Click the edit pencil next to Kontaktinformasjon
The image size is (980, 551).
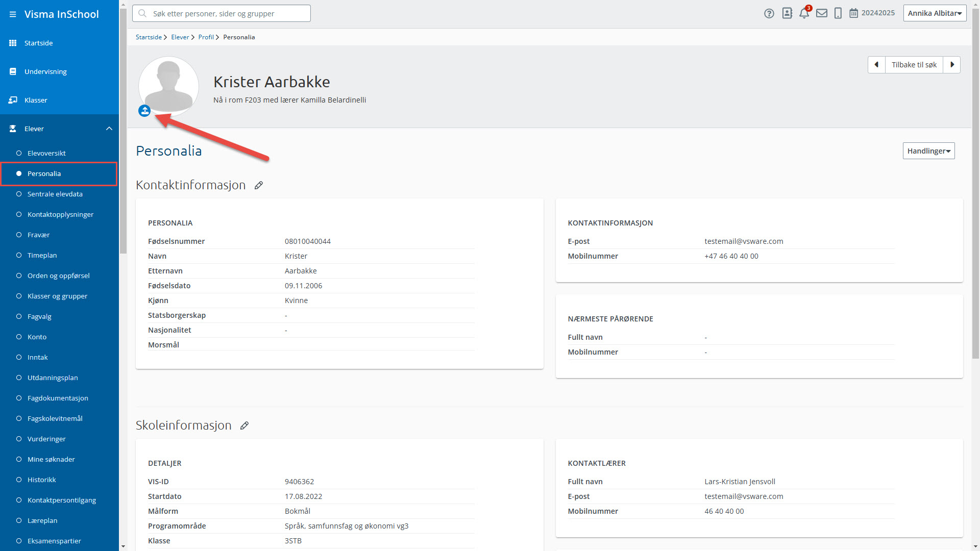click(259, 185)
